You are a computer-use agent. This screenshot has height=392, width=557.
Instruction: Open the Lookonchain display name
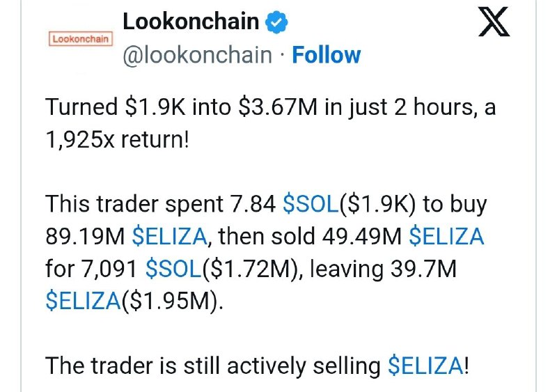(191, 22)
